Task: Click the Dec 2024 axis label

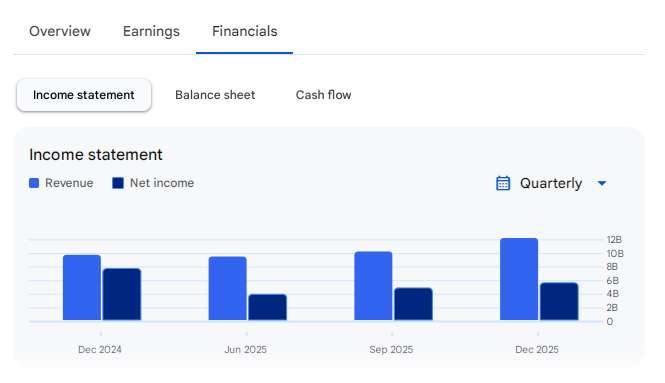Action: pyautogui.click(x=100, y=349)
